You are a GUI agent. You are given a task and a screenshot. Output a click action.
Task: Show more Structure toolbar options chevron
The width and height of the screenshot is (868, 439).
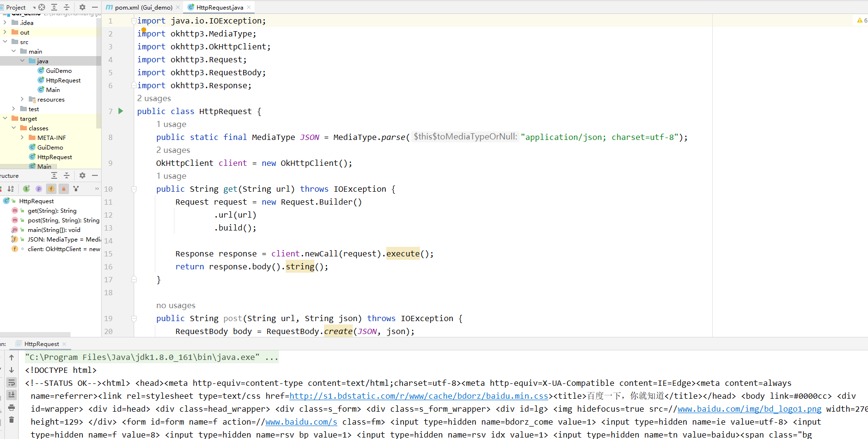pyautogui.click(x=97, y=189)
